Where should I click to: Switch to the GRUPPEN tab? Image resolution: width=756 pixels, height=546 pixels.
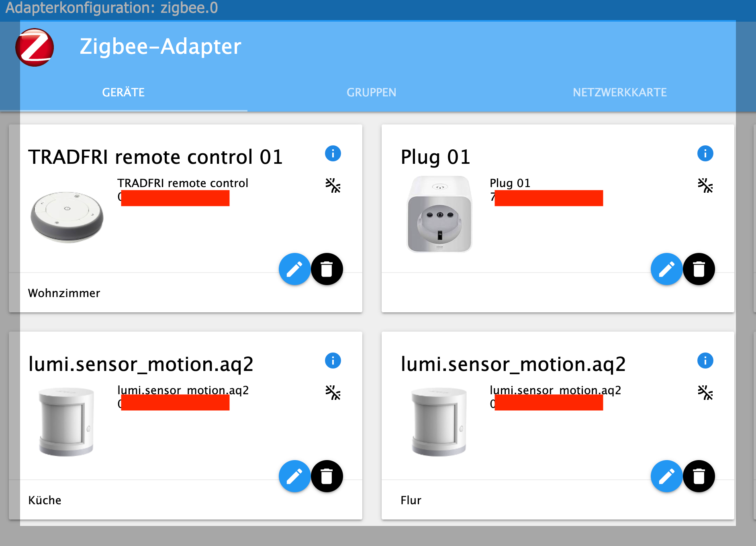pos(371,92)
